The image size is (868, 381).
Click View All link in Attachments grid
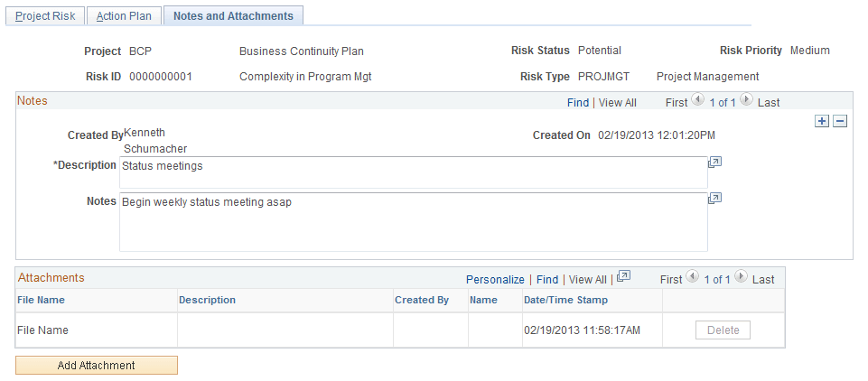[x=588, y=280]
